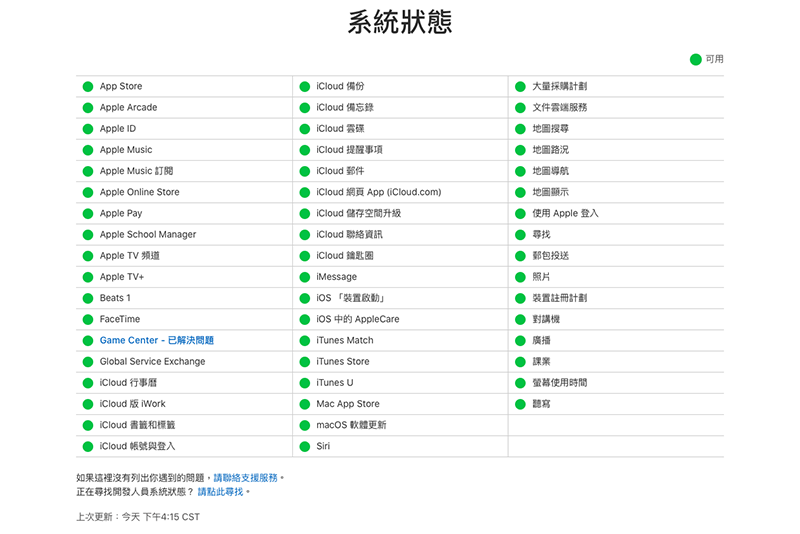Click the 上次更新 timestamp text
Viewport: 800px width, 534px height.
click(138, 517)
